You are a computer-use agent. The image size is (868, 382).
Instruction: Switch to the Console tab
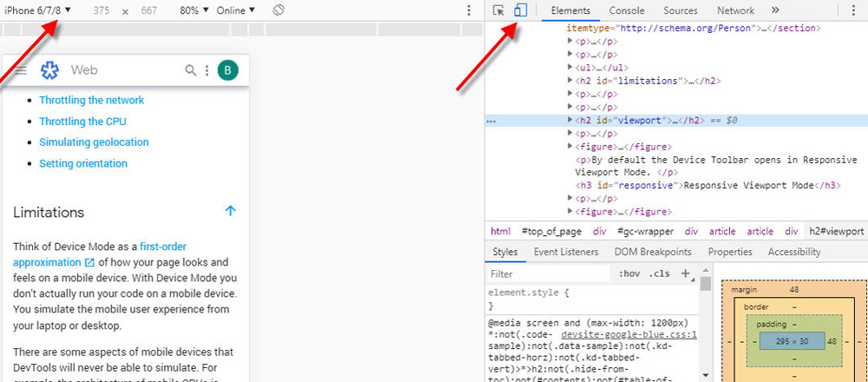tap(627, 10)
